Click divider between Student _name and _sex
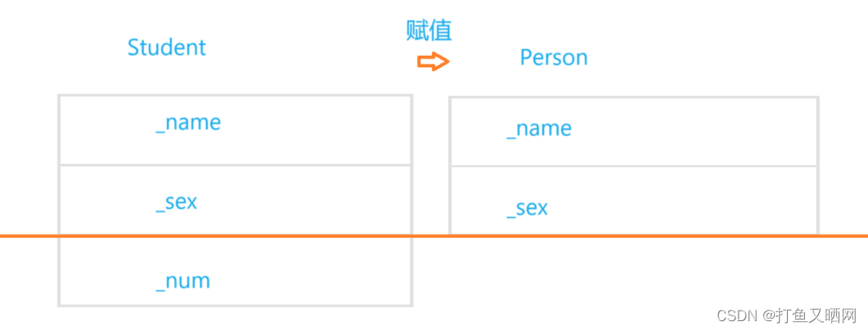This screenshot has height=331, width=868. coord(236,165)
